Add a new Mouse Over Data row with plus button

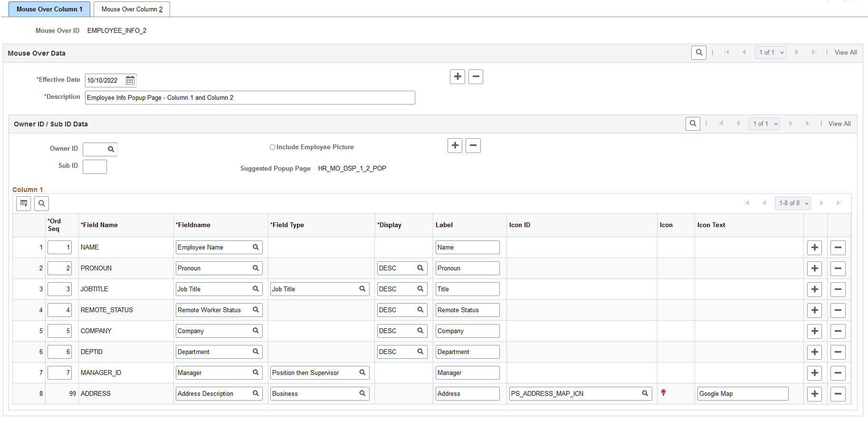458,77
